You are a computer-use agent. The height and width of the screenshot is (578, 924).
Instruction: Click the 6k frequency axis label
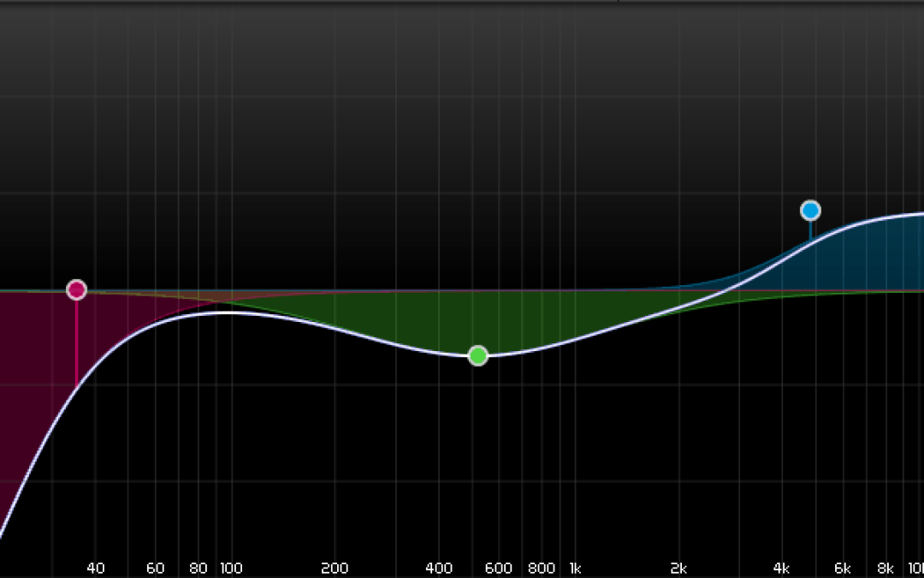tap(843, 569)
